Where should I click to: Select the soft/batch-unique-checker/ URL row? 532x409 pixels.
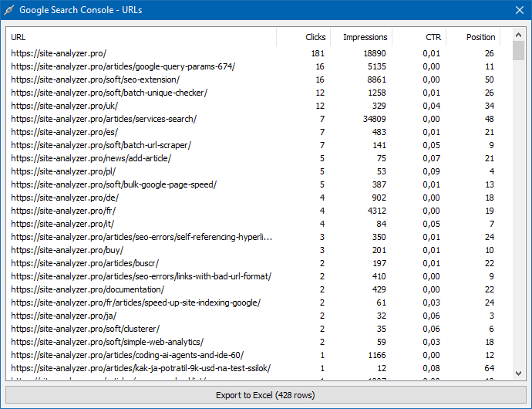pos(252,93)
